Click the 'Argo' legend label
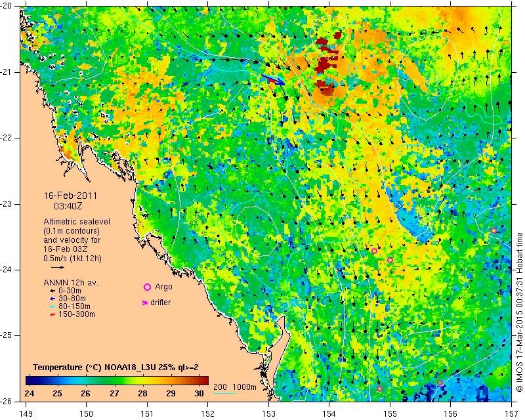Image resolution: width=525 pixels, height=420 pixels. click(163, 287)
